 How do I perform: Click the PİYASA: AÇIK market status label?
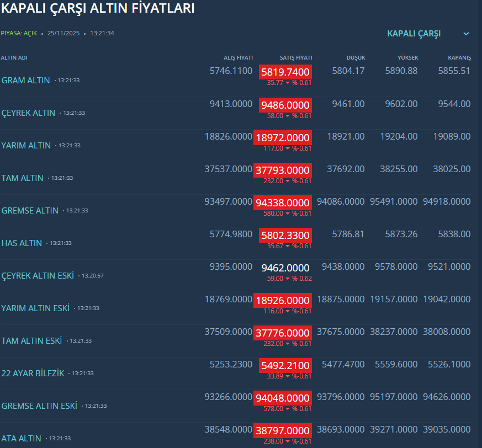point(19,33)
